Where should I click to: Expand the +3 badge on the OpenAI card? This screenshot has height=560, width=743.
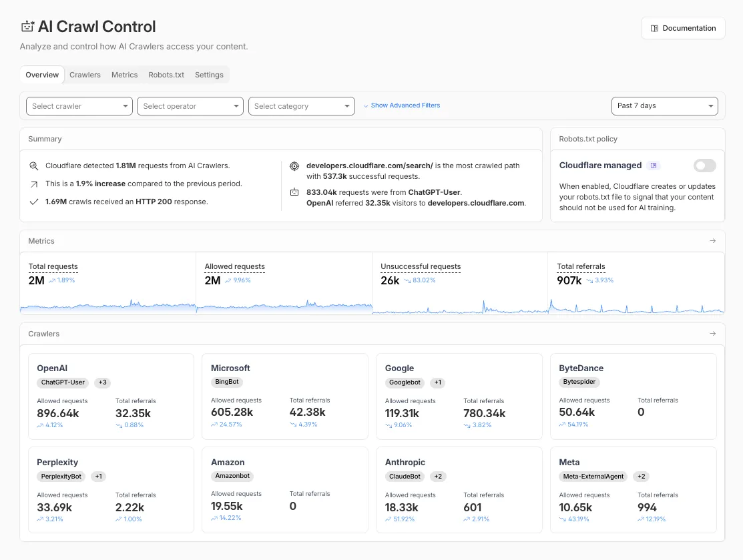click(102, 382)
